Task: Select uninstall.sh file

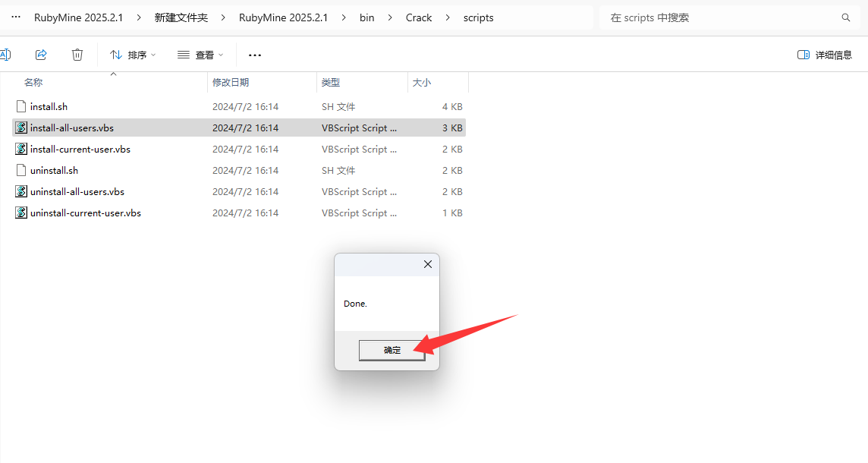Action: coord(239,171)
